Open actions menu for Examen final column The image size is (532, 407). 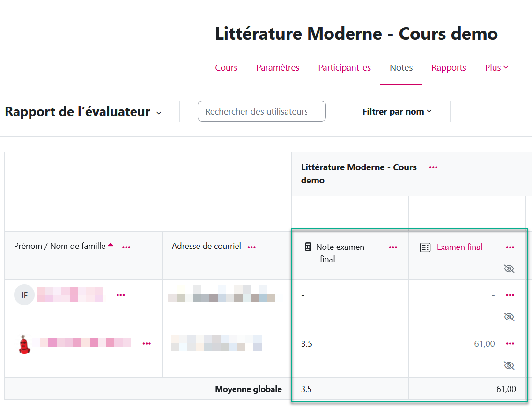click(x=510, y=247)
